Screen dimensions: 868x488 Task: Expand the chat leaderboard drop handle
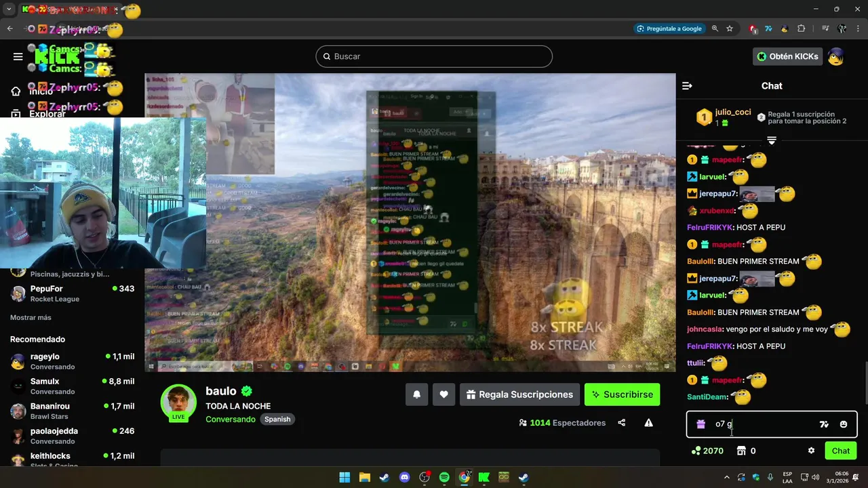772,140
